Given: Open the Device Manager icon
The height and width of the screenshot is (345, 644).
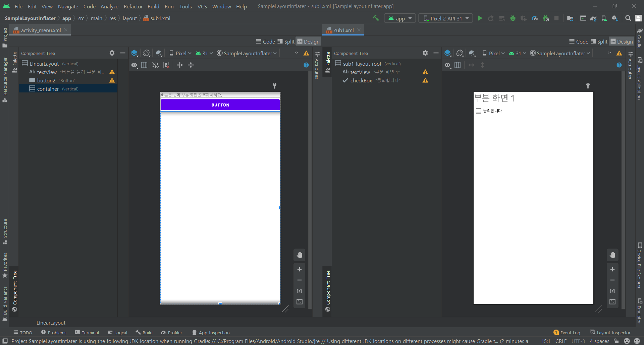Looking at the screenshot, I should click(604, 18).
